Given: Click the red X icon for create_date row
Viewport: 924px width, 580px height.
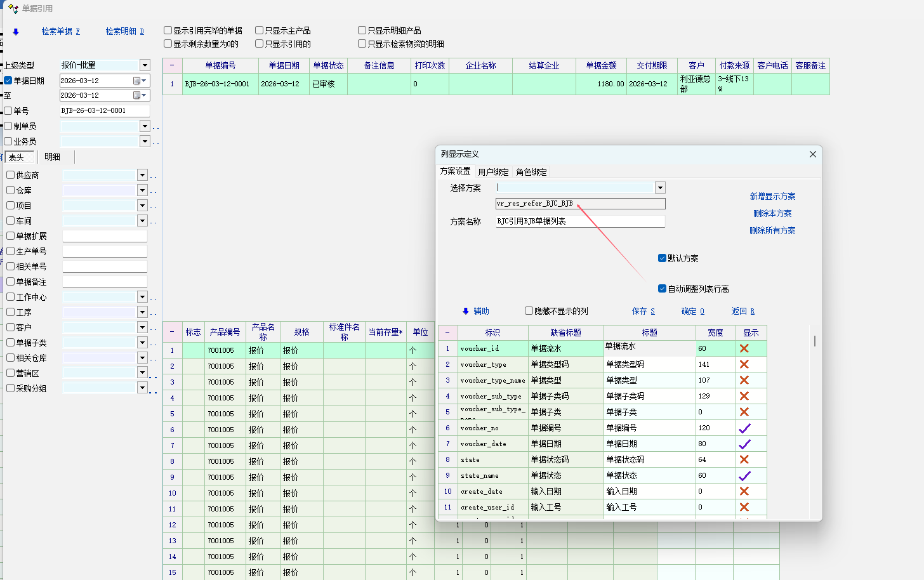Looking at the screenshot, I should pos(744,492).
